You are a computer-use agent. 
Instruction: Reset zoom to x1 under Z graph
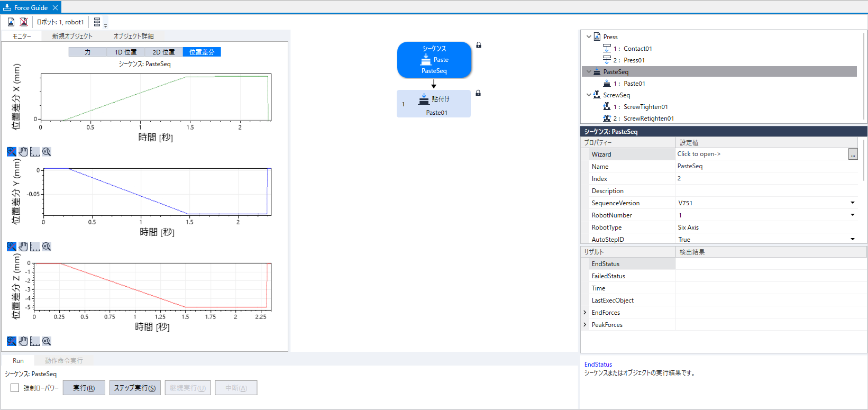click(47, 341)
